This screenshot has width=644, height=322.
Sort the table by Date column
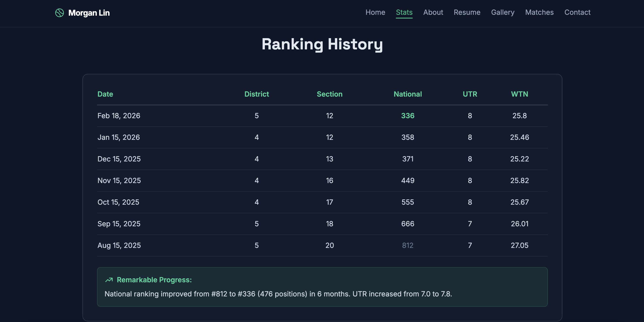[x=105, y=94]
